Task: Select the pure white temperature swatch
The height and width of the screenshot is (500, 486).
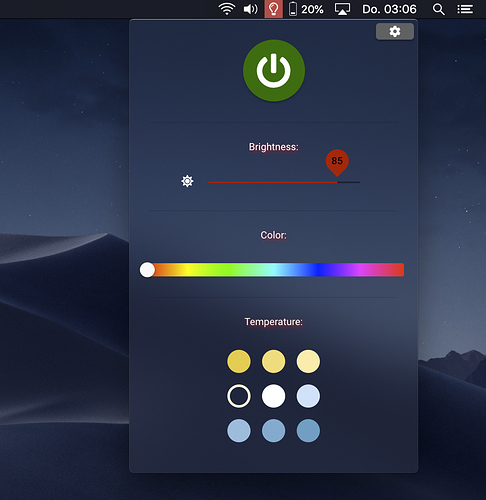Action: point(273,396)
